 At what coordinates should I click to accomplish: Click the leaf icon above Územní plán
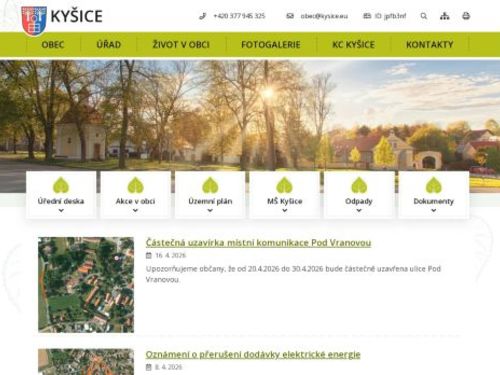210,185
